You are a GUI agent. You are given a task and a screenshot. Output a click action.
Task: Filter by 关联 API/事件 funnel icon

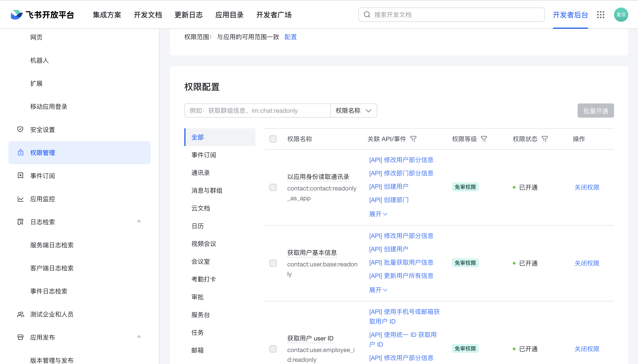click(x=414, y=139)
